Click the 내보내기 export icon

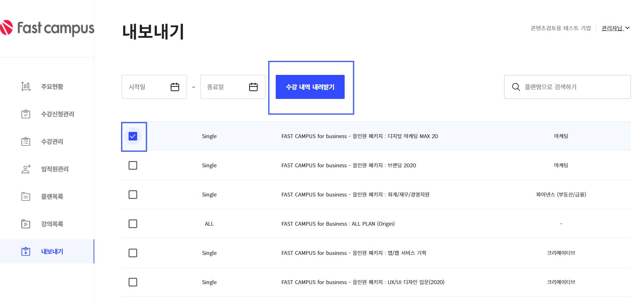pos(26,251)
